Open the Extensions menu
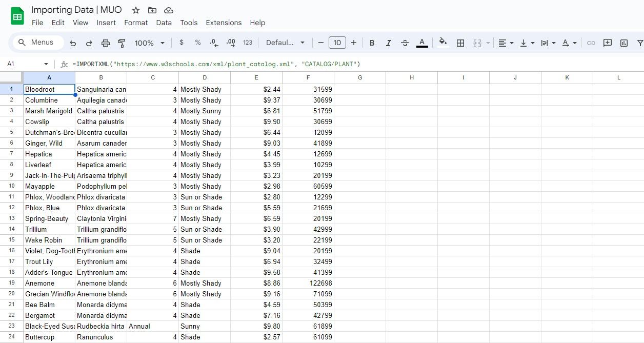This screenshot has height=343, width=644. point(224,23)
